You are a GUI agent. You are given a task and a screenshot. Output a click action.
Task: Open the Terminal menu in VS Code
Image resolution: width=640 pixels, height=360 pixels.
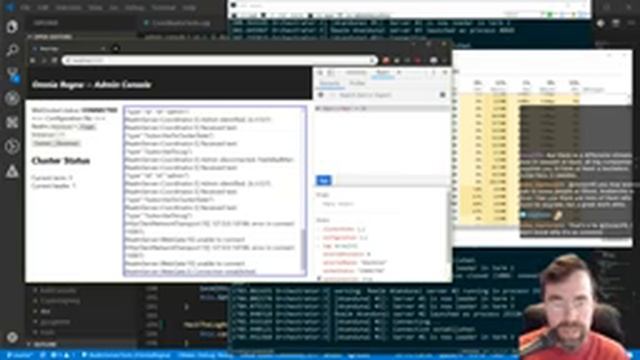(x=164, y=7)
